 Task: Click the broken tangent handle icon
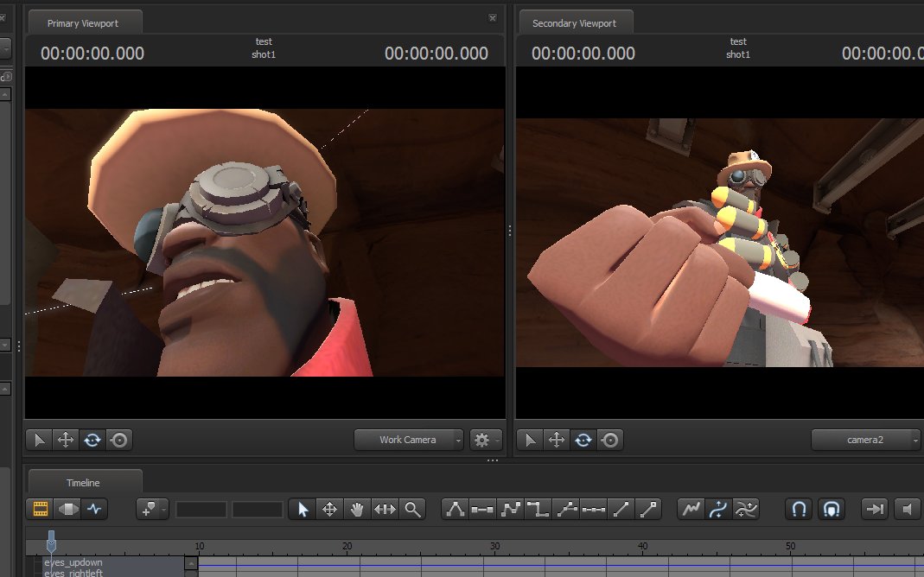[x=565, y=510]
